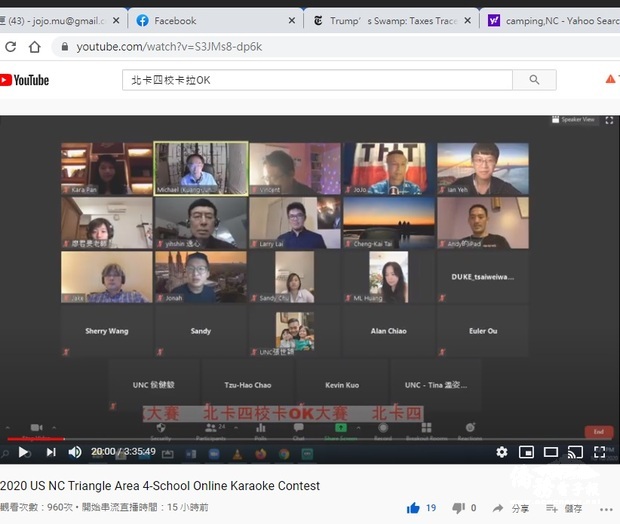Select Kara Pan video tile
This screenshot has width=620, height=524.
[x=107, y=169]
